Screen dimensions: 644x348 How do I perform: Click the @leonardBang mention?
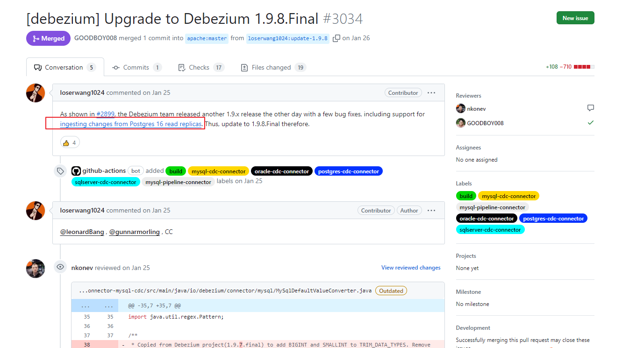pos(82,232)
